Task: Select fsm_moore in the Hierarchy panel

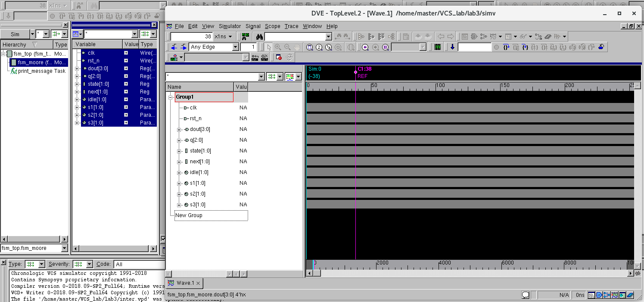Action: pyautogui.click(x=39, y=61)
